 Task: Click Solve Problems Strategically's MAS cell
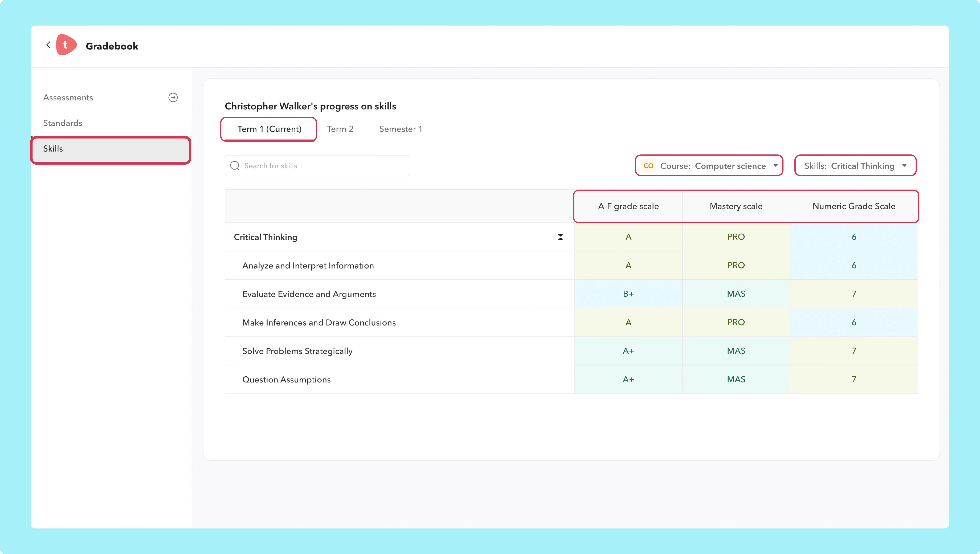pyautogui.click(x=736, y=351)
